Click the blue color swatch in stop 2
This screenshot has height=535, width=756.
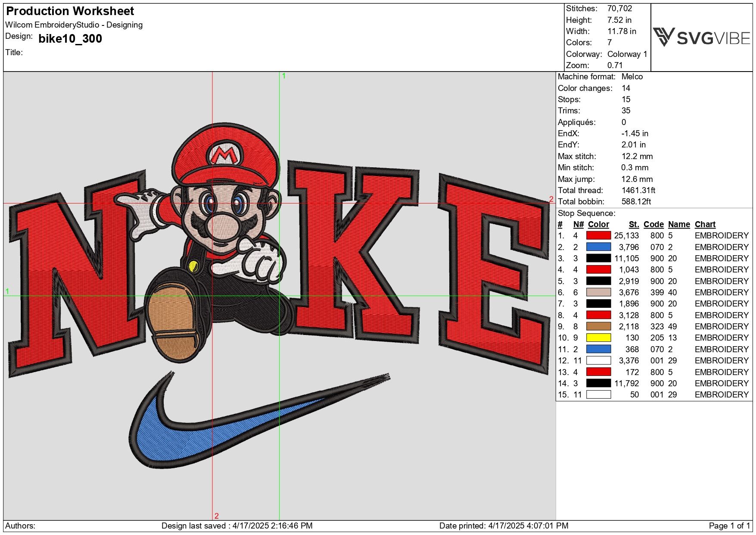point(598,247)
